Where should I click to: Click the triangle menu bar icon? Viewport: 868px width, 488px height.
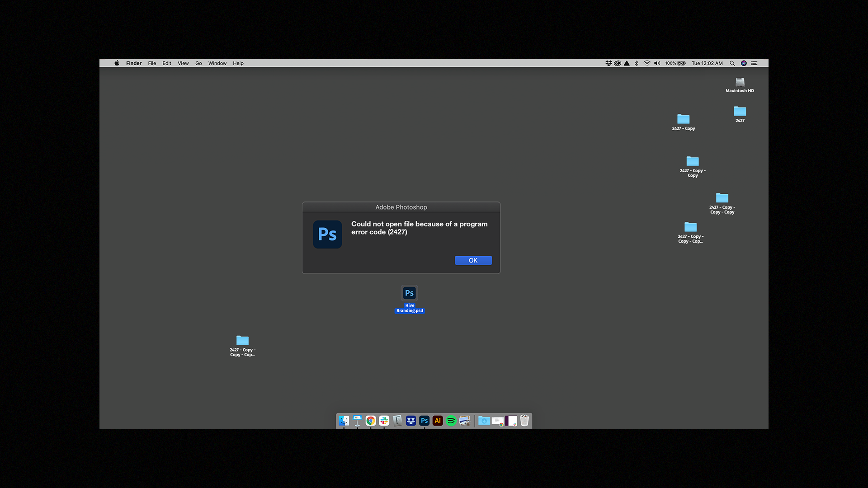627,63
